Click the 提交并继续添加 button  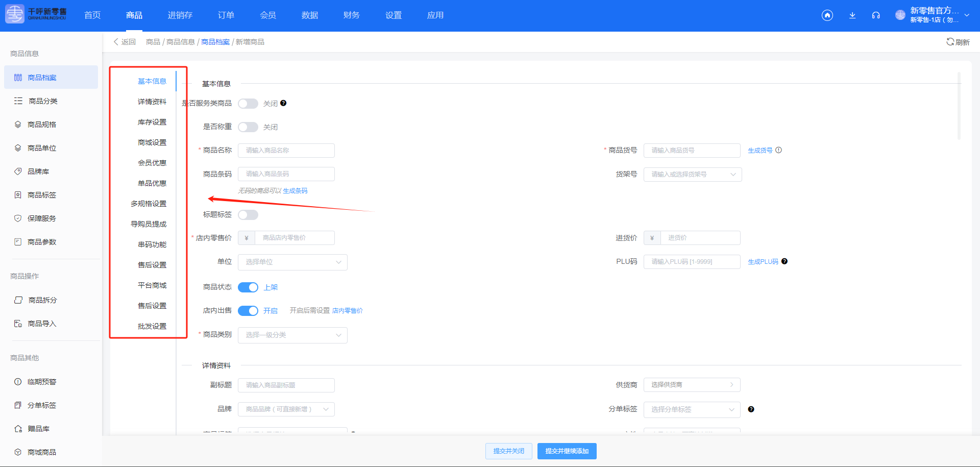[567, 451]
